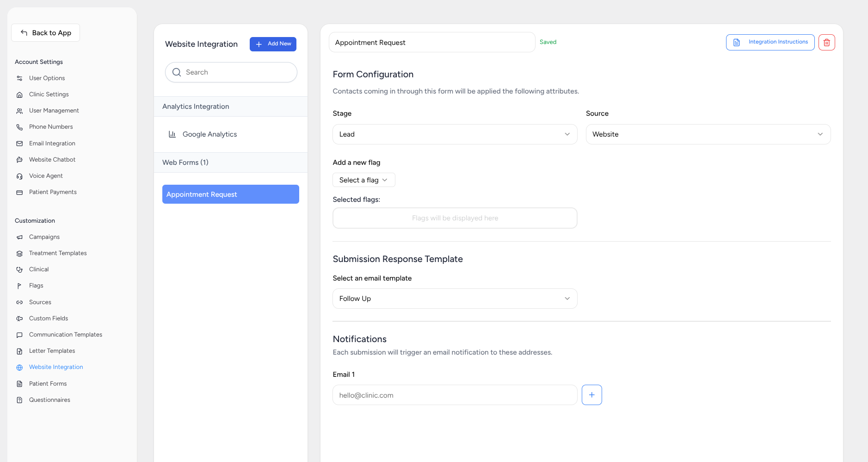The width and height of the screenshot is (868, 462).
Task: Expand the Select a flag dropdown
Action: coord(363,180)
